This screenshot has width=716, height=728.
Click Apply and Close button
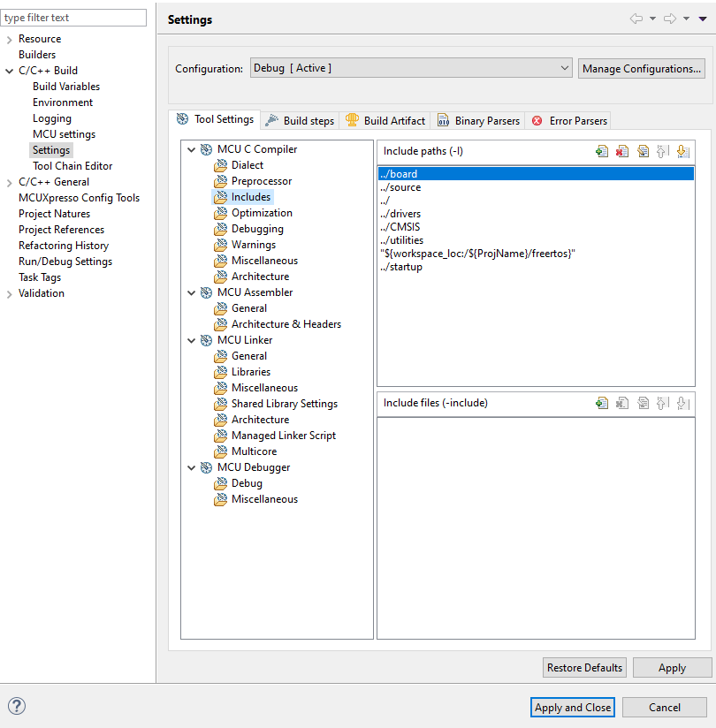[x=573, y=707]
